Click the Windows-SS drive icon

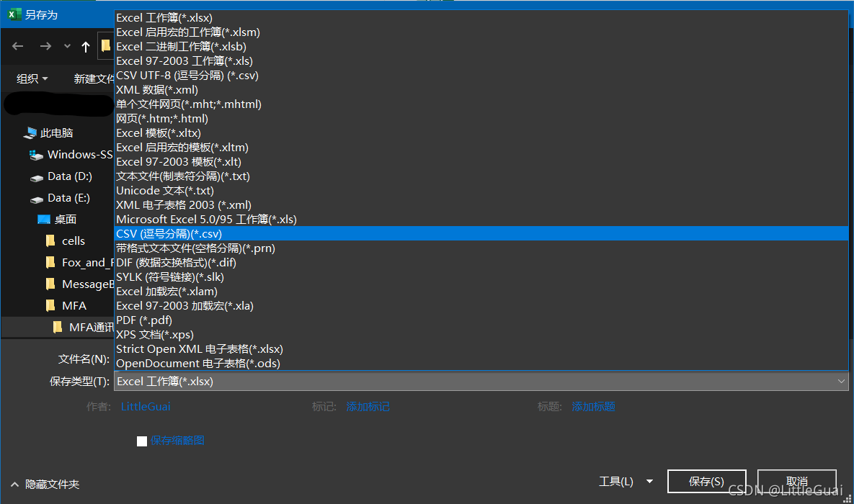37,155
